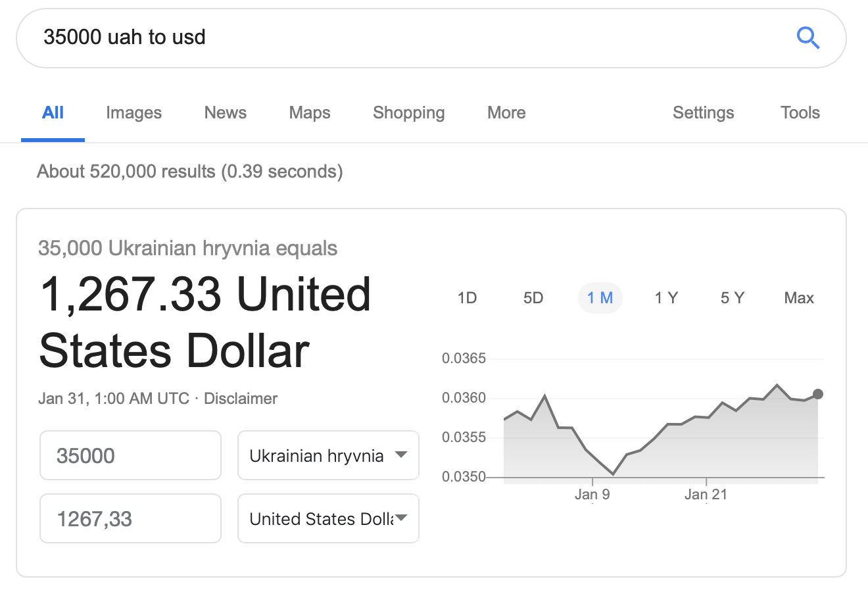Open the United States Dollar dropdown arrow
868x596 pixels.
coord(400,518)
